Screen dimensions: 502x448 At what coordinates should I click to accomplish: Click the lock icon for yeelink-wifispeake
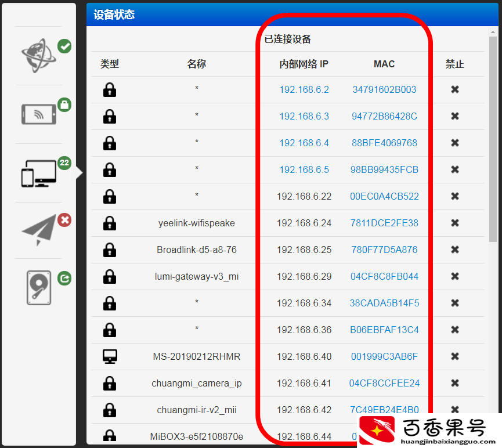[110, 223]
